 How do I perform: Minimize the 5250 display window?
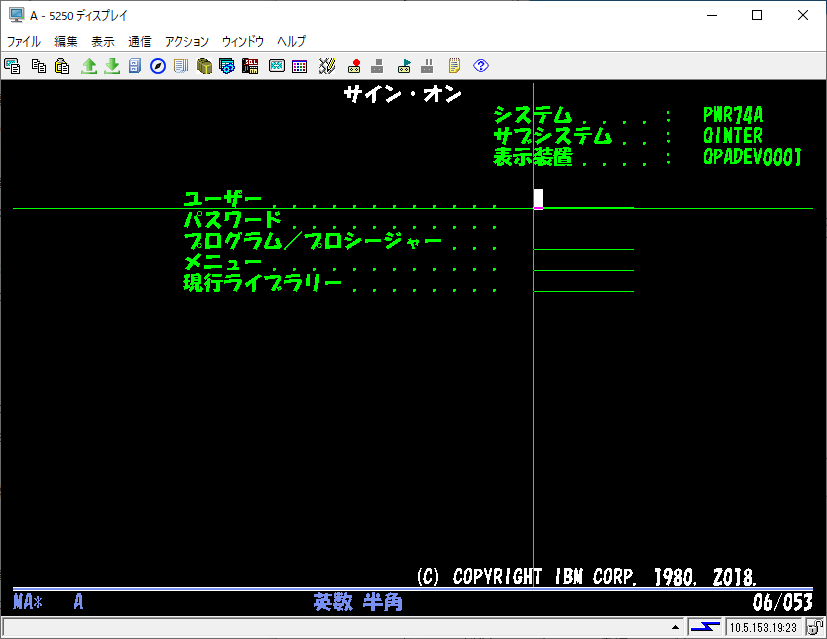[712, 15]
